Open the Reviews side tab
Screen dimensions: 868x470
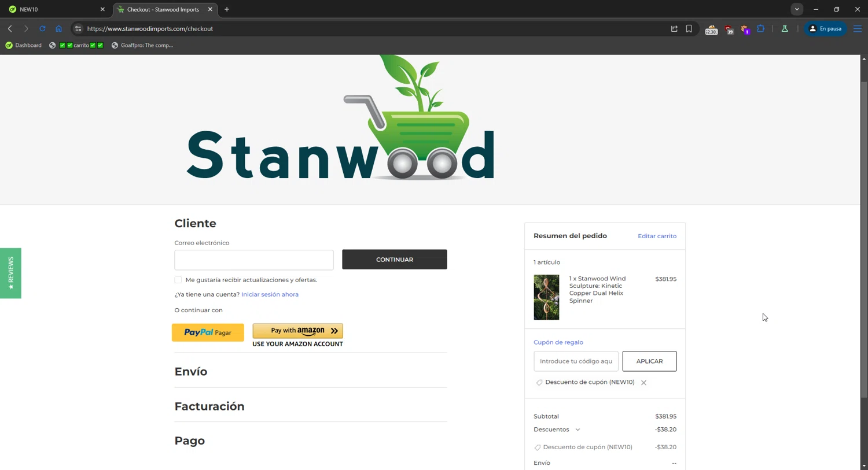pyautogui.click(x=10, y=273)
